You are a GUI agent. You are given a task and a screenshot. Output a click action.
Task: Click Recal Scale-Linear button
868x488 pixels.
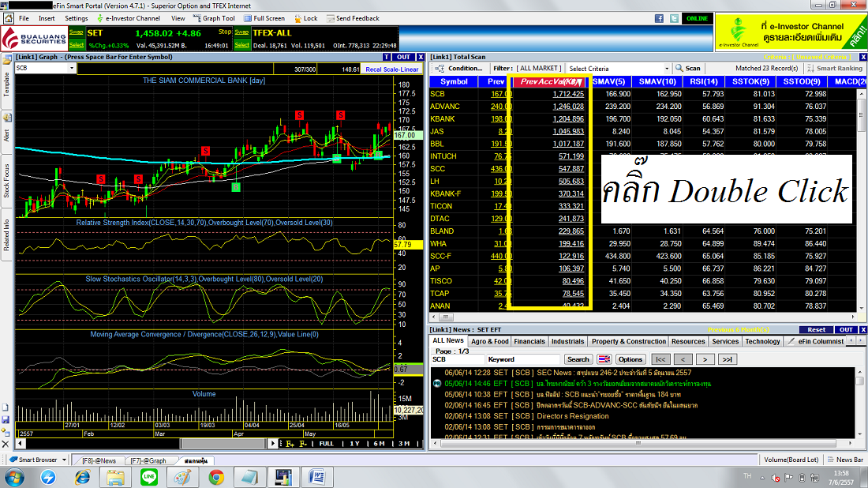(392, 69)
